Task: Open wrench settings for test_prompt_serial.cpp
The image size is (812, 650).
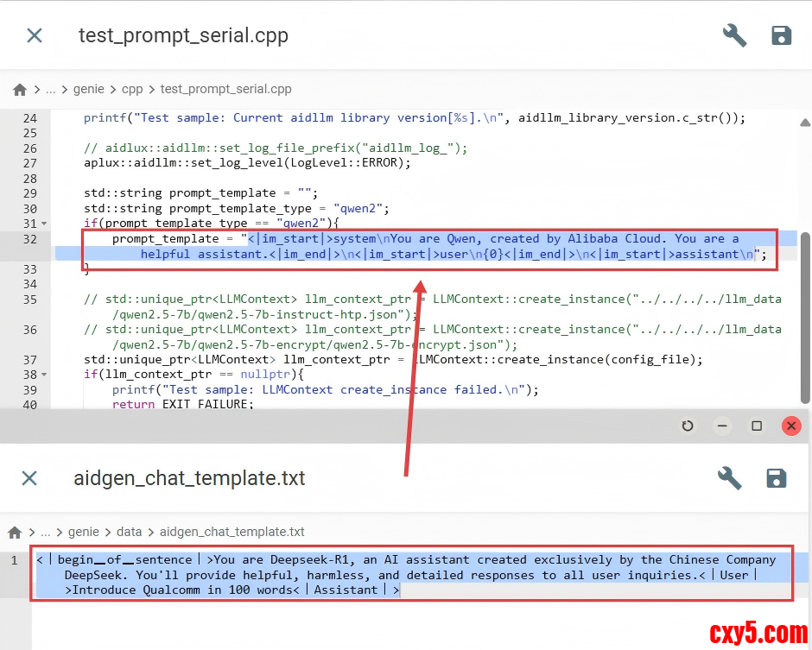Action: 734,35
